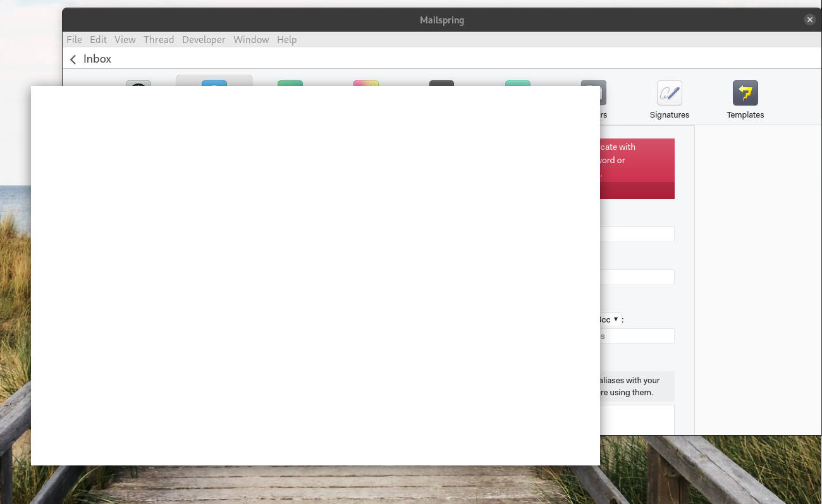Viewport: 822px width, 504px height.
Task: Open the Thread menu
Action: click(x=158, y=39)
